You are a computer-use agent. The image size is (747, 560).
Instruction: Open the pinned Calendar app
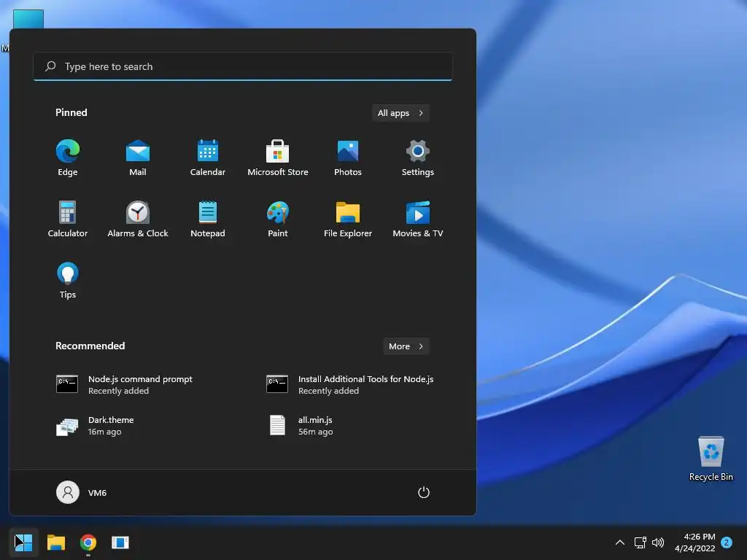(x=208, y=158)
